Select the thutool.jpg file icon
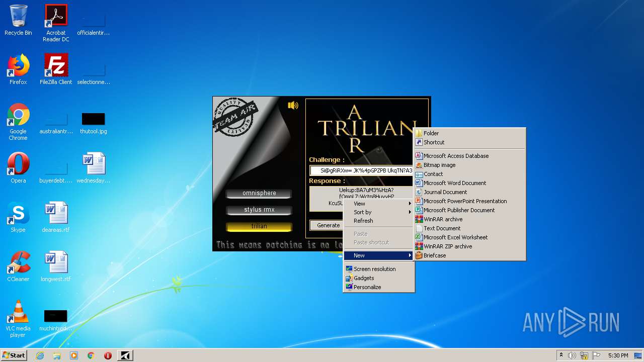Viewport: 644px width, 362px height. (94, 123)
